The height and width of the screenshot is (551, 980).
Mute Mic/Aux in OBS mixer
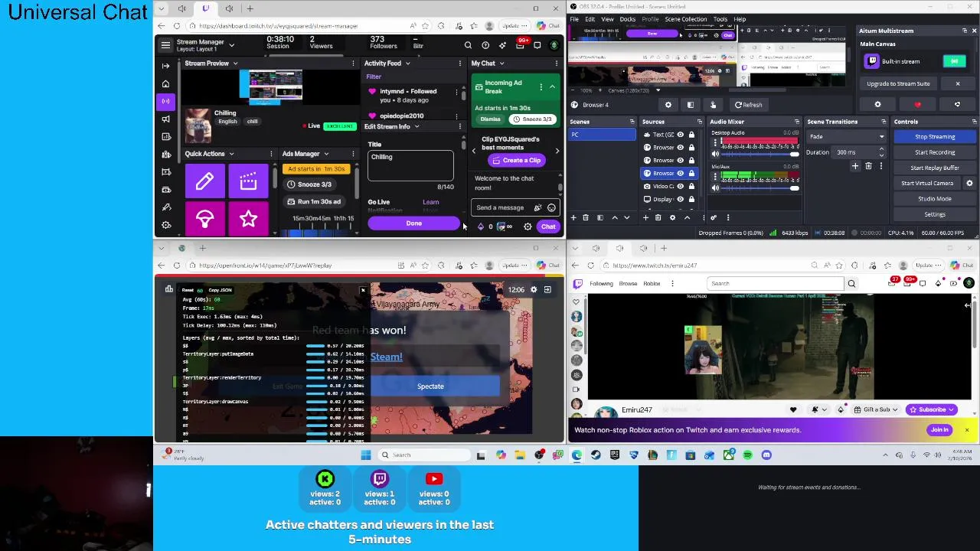[716, 187]
